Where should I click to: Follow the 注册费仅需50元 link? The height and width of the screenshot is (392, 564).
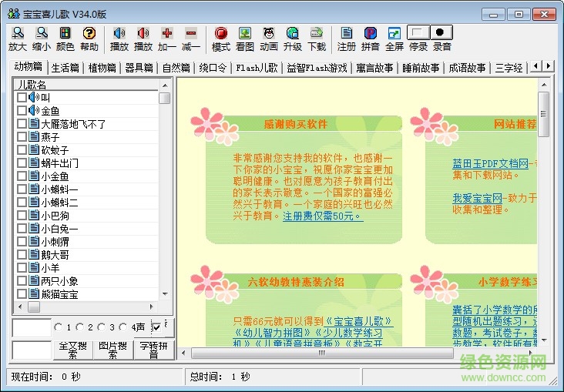[322, 216]
